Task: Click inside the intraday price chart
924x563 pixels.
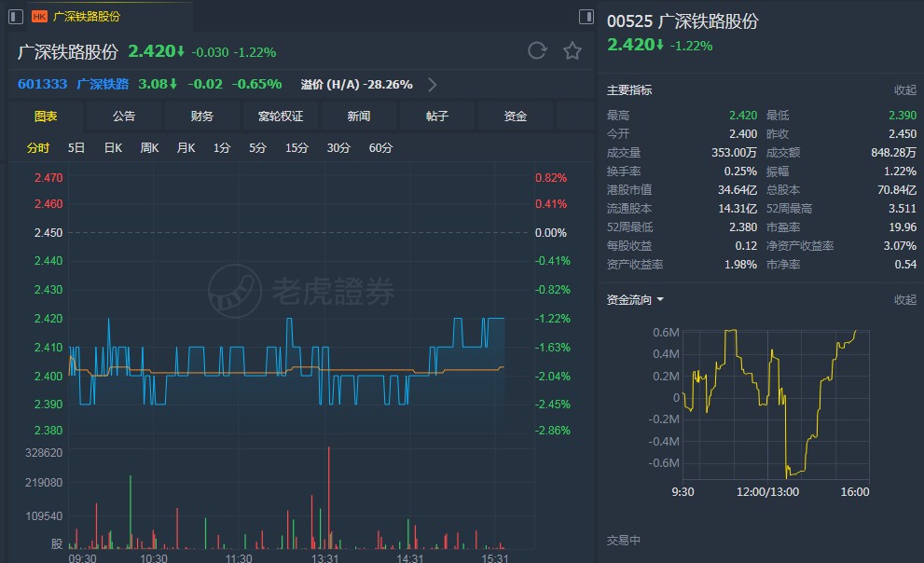Action: click(x=300, y=303)
